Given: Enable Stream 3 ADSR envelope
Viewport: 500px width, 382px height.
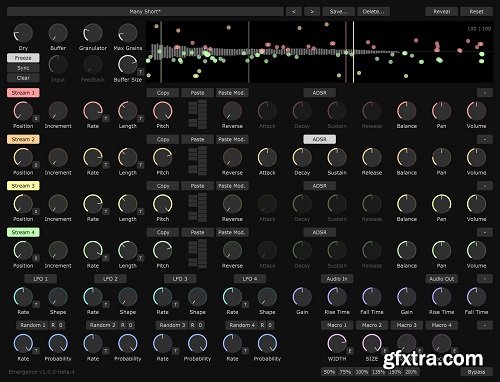Looking at the screenshot, I should pyautogui.click(x=319, y=186).
